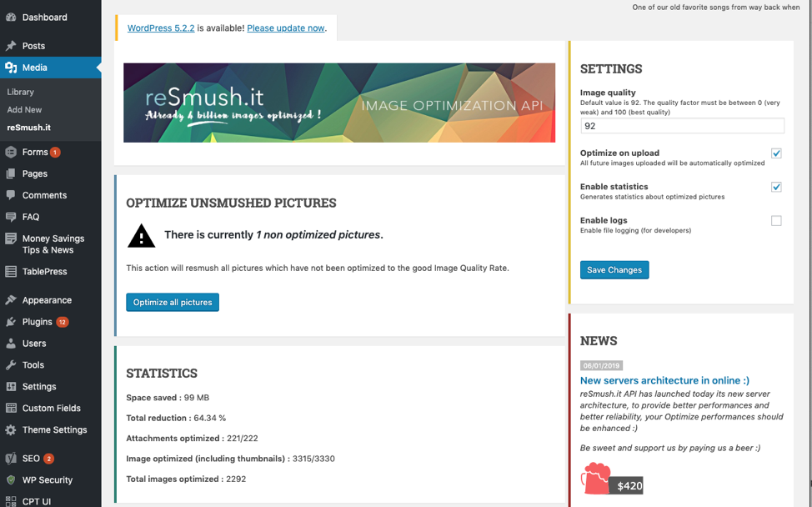Viewport: 812px width, 507px height.
Task: Click the Pages document icon
Action: point(11,173)
